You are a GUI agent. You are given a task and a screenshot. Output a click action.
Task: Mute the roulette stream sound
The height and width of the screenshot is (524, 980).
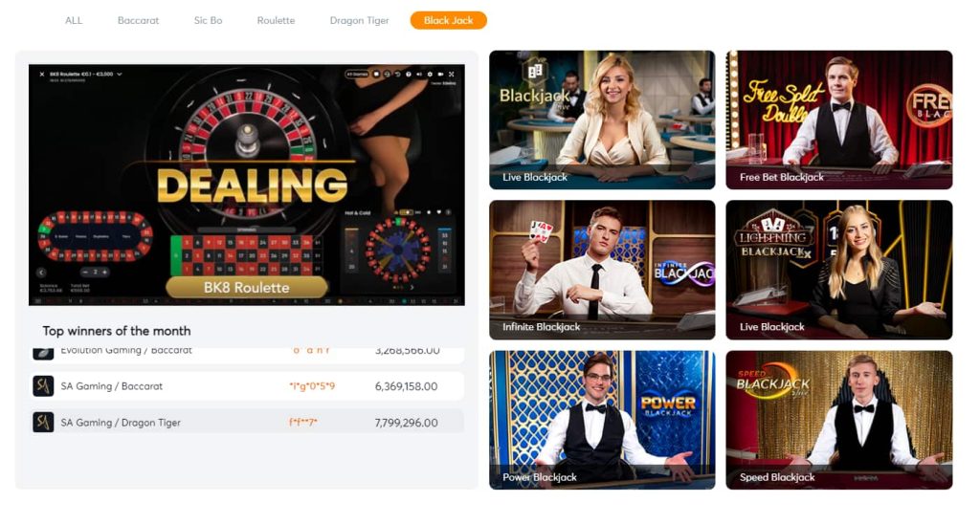point(419,75)
